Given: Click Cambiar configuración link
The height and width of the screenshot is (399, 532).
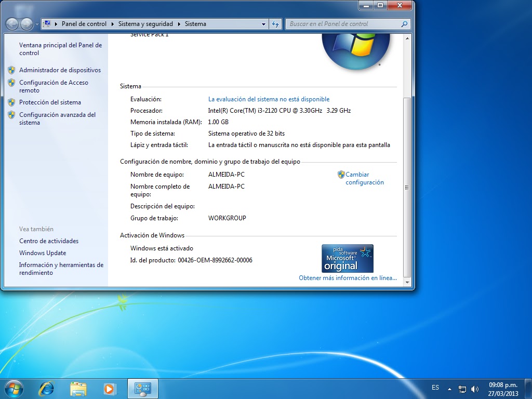Looking at the screenshot, I should [x=364, y=178].
